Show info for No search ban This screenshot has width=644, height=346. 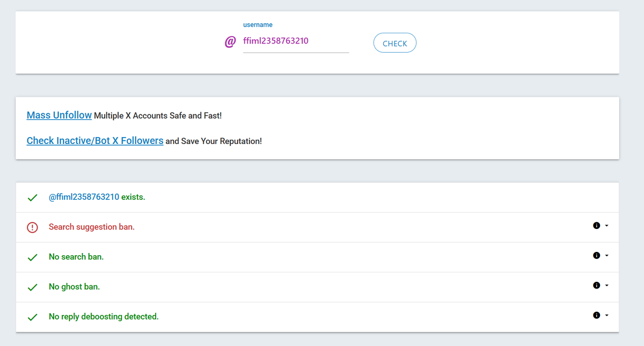596,256
